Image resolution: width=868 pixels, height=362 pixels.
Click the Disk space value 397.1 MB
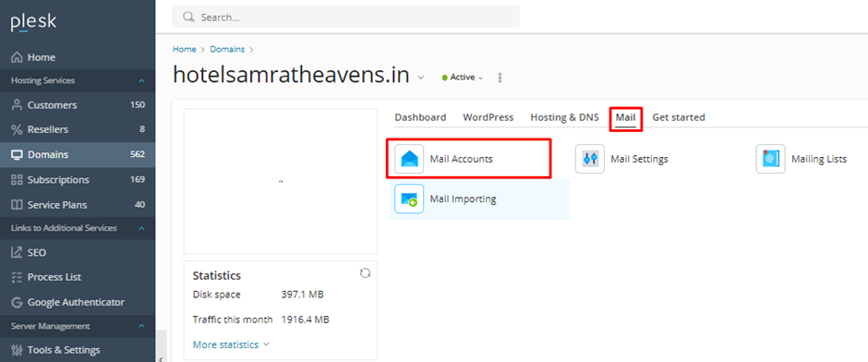(x=302, y=295)
